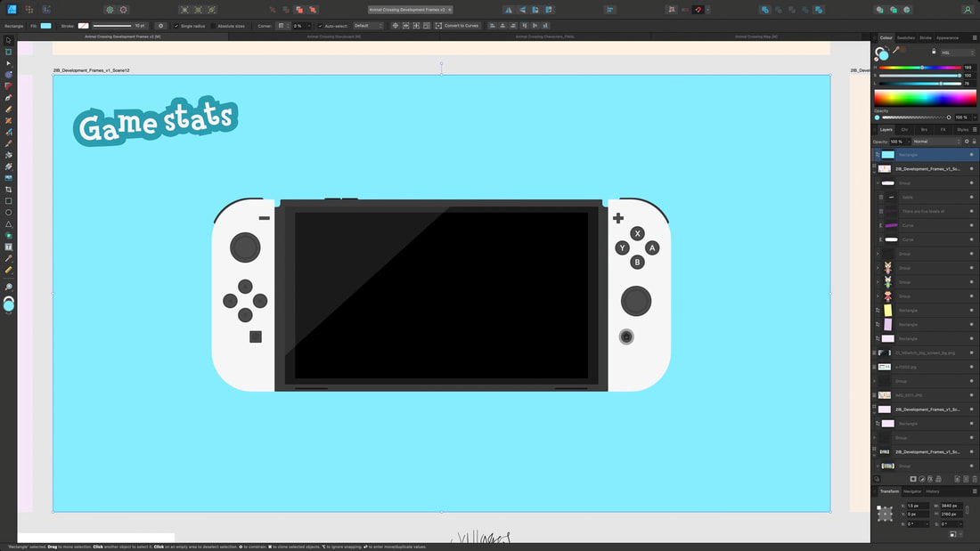Select the Artboard tool

point(8,52)
